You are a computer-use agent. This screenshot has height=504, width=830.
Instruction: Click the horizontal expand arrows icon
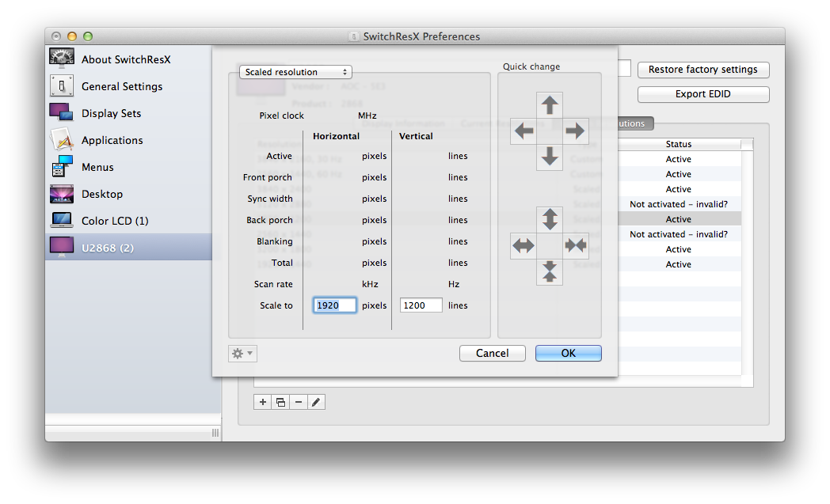tap(524, 245)
